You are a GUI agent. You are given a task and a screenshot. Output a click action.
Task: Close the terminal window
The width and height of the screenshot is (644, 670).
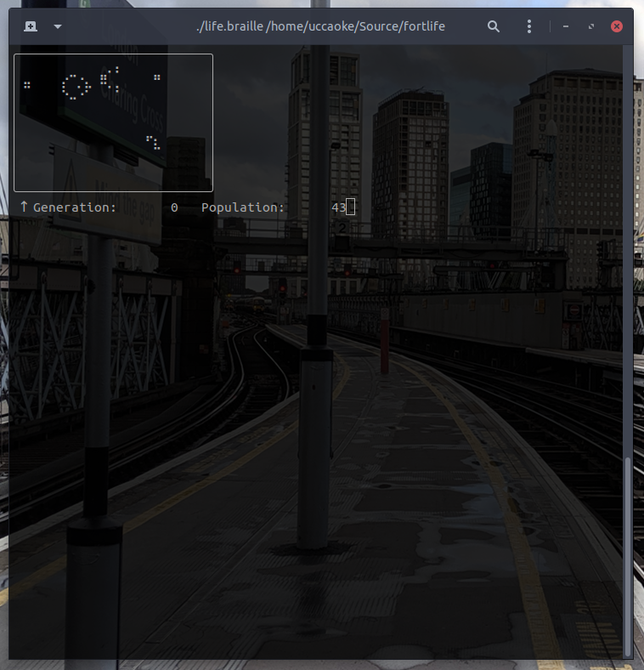(617, 26)
